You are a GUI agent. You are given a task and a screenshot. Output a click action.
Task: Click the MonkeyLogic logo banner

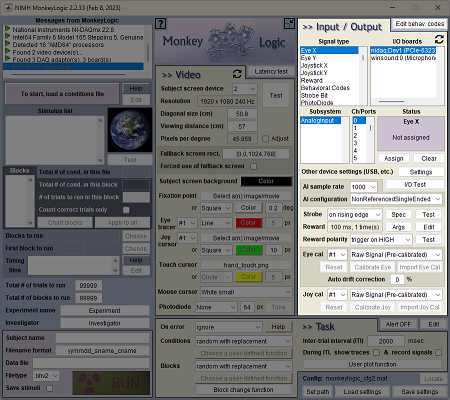click(x=225, y=41)
